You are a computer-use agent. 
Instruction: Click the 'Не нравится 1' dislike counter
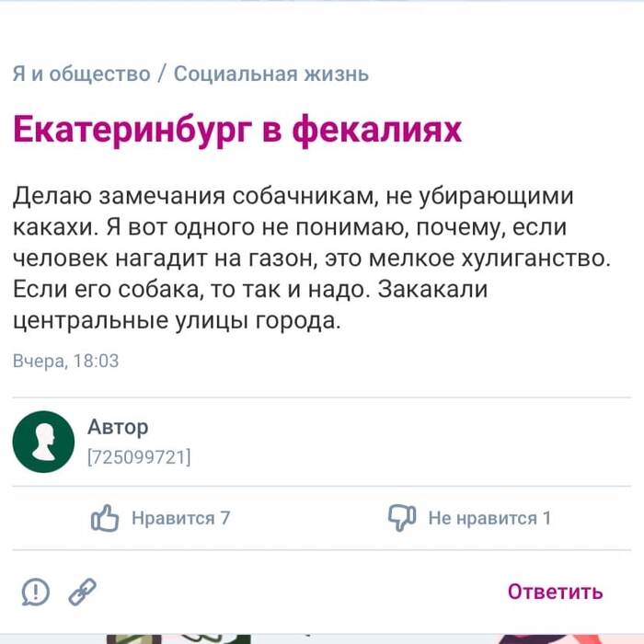[x=489, y=518]
